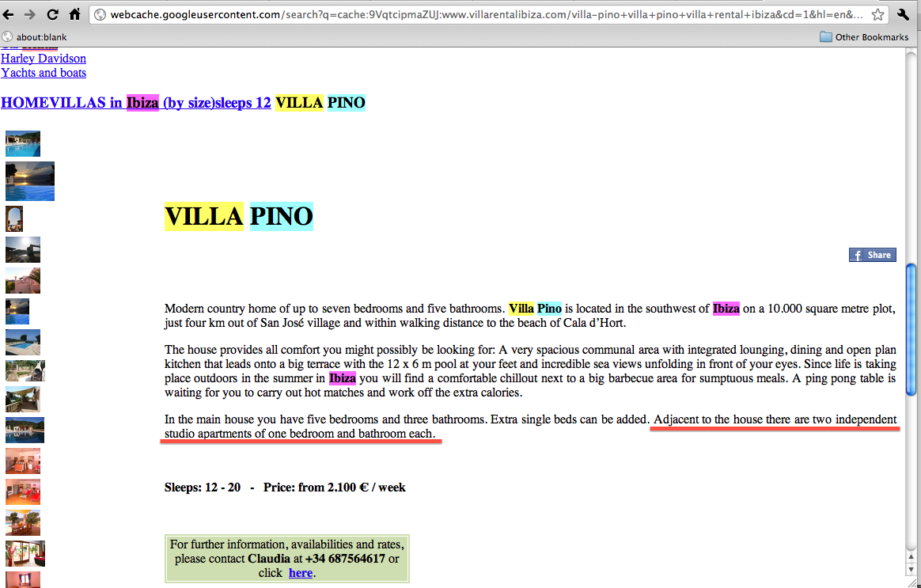Viewport: 921px width, 588px height.
Task: Go to the Home page icon
Action: (74, 14)
